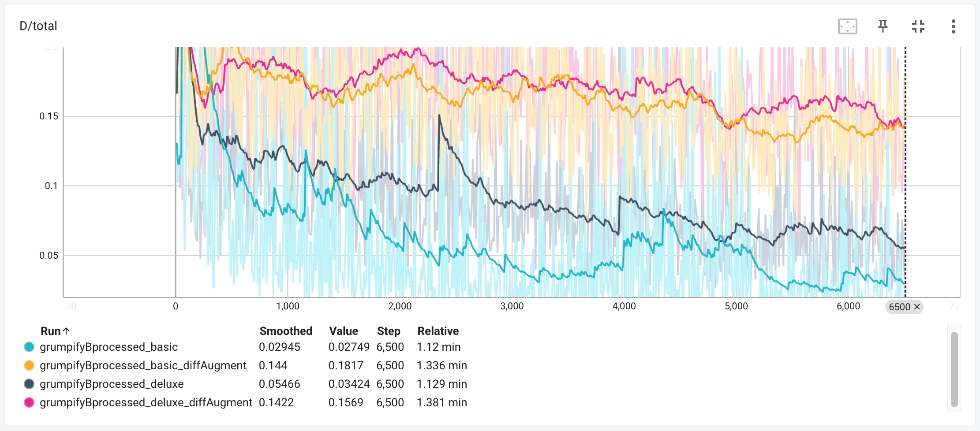This screenshot has width=980, height=431.
Task: Click the Smoothed column header
Action: click(286, 331)
